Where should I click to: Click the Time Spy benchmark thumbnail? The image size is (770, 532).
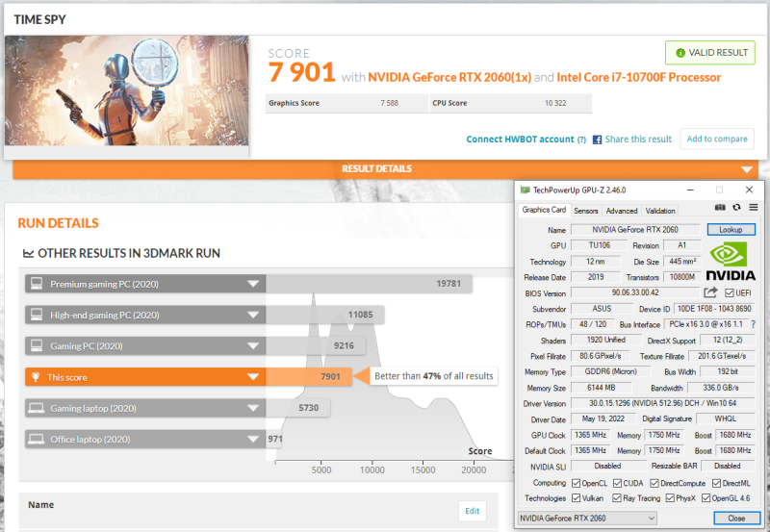click(127, 90)
